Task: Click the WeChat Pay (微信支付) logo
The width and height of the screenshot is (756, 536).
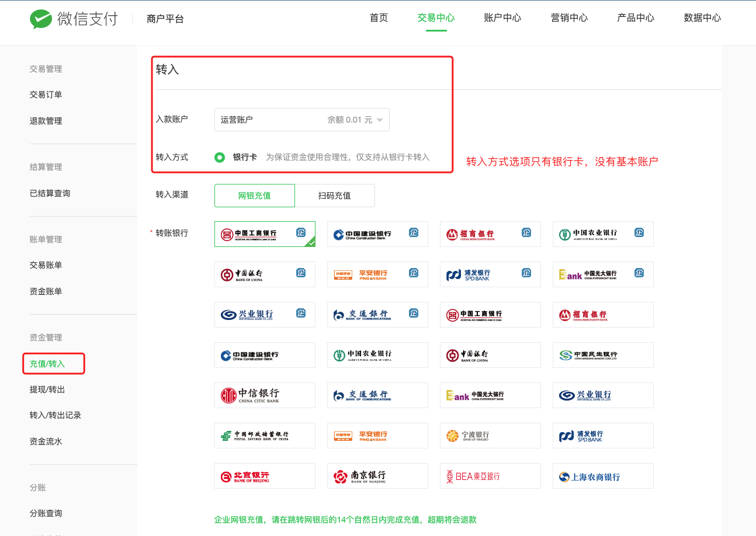Action: tap(74, 19)
